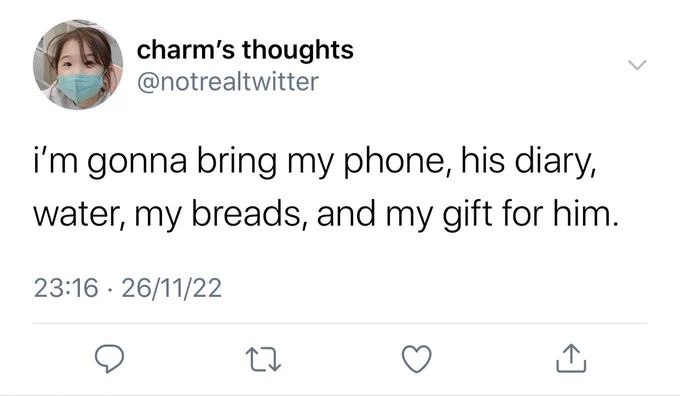Open tweet options with the chevron arrow

[x=638, y=65]
